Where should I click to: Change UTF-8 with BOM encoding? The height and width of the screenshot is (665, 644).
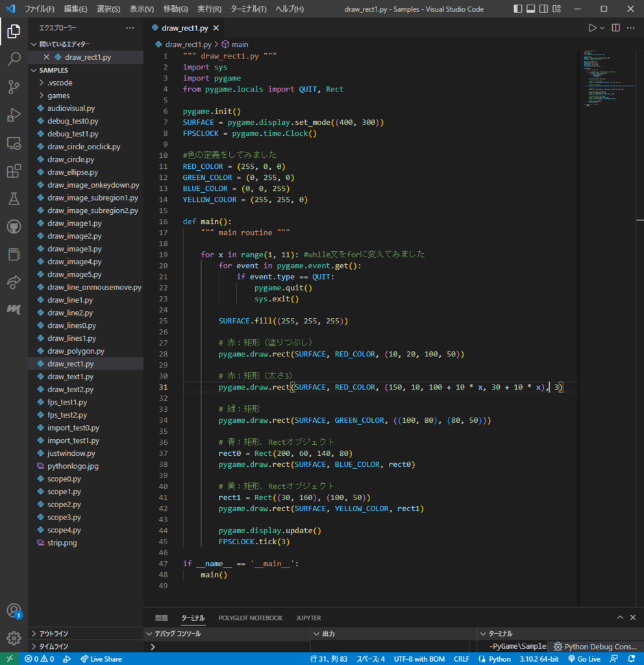[x=419, y=659]
